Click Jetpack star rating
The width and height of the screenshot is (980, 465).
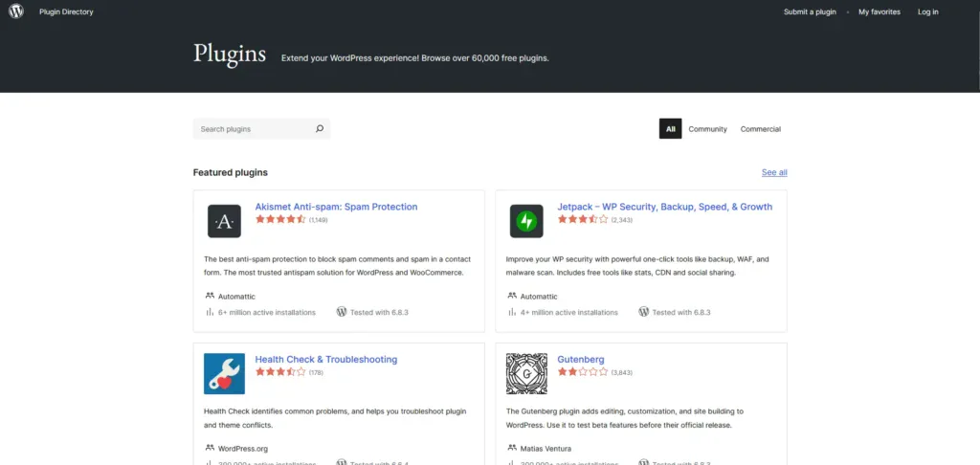[x=583, y=219]
